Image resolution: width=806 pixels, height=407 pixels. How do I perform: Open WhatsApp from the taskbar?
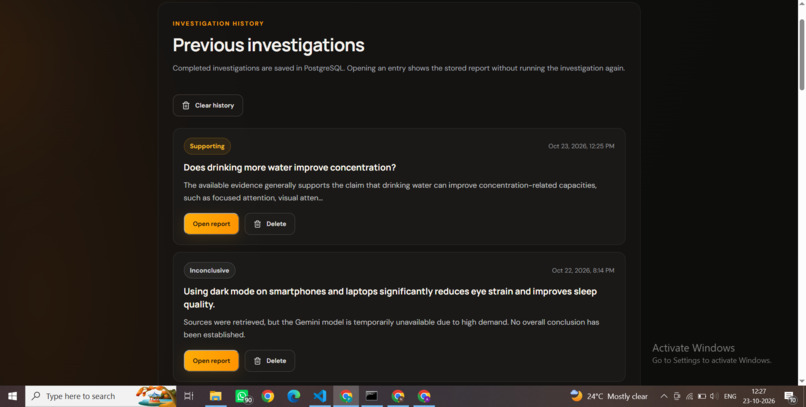242,396
